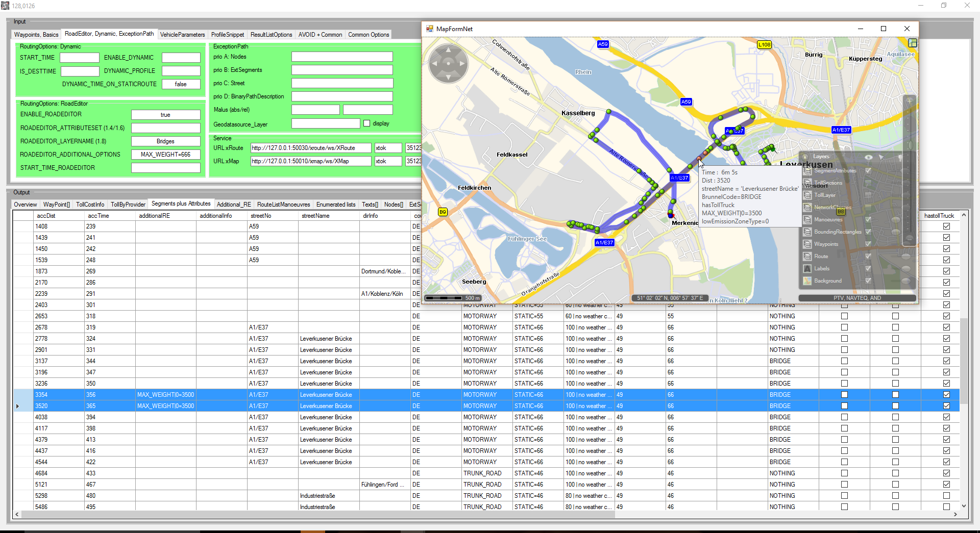This screenshot has width=980, height=533.
Task: Click the zoom-out minus on map slider
Action: pyautogui.click(x=909, y=238)
